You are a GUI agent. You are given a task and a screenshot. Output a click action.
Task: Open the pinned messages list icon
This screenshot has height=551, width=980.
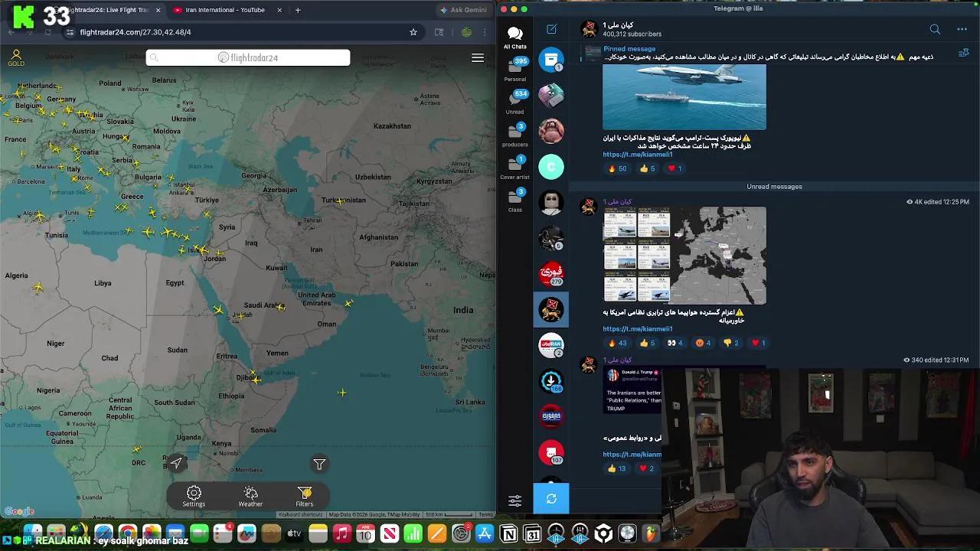pos(963,53)
